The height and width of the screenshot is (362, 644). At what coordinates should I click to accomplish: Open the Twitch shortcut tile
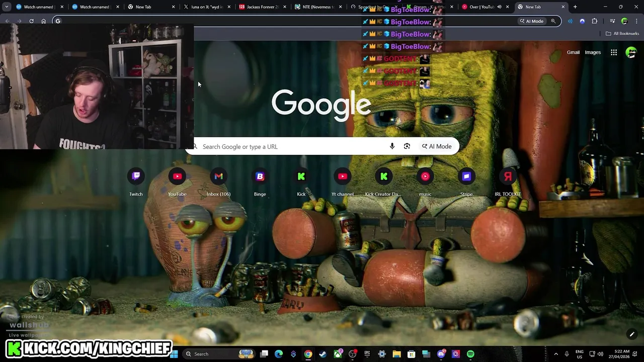tap(136, 183)
